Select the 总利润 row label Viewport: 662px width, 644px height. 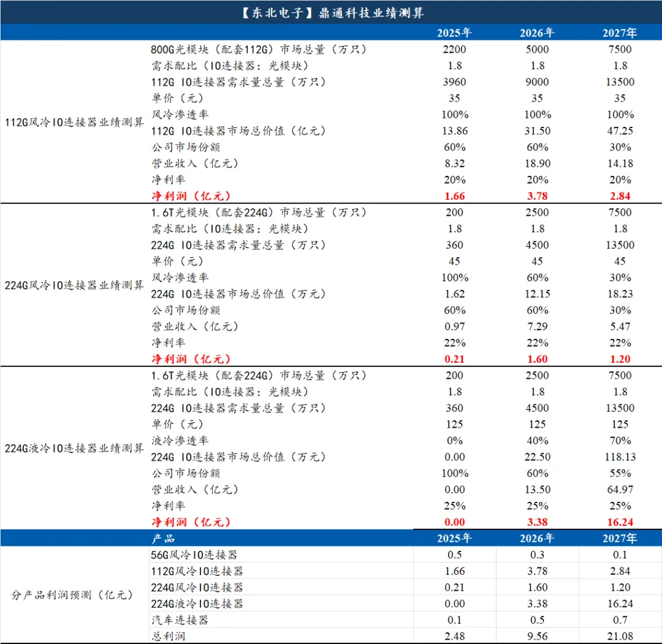tap(169, 637)
